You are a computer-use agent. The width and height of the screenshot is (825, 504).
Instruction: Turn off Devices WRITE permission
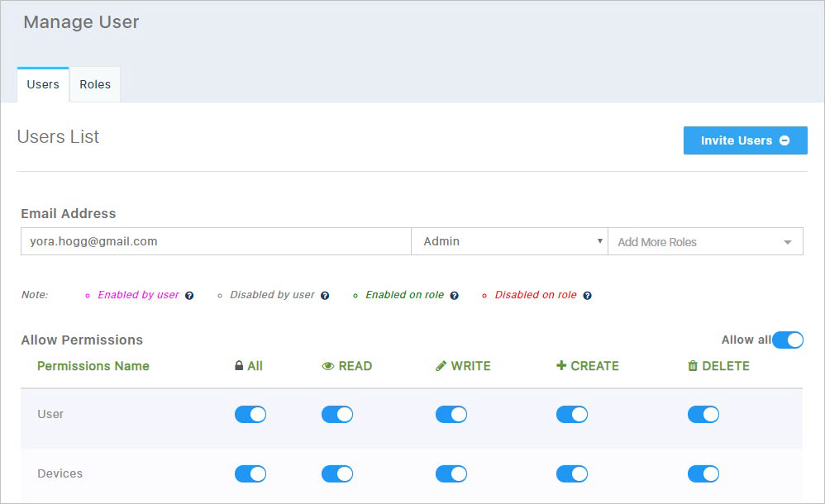(451, 474)
